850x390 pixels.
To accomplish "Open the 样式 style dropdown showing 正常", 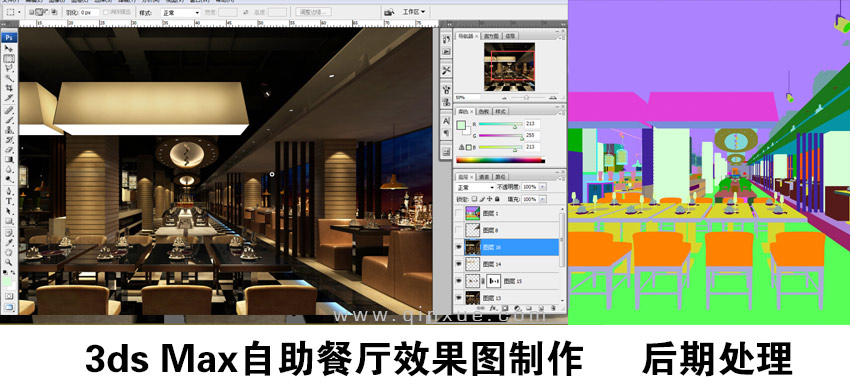I will tap(181, 12).
